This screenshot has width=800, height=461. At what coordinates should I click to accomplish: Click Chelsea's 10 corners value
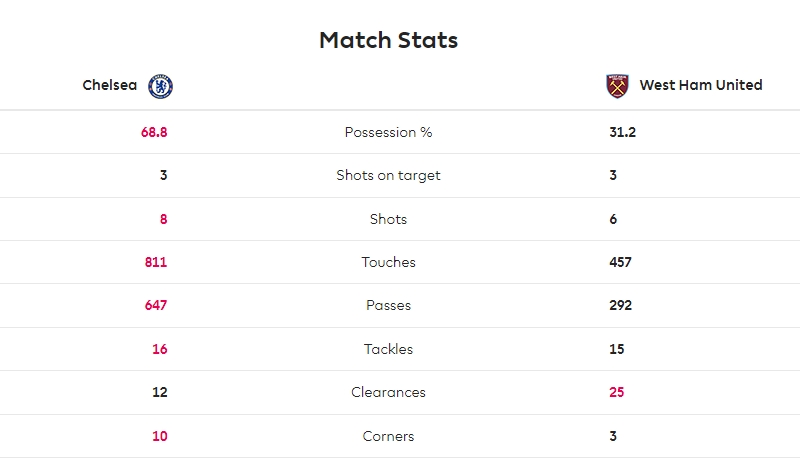[x=160, y=437]
